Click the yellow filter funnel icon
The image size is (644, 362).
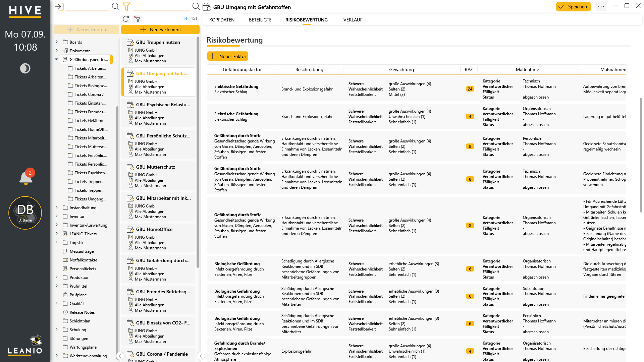pyautogui.click(x=126, y=6)
